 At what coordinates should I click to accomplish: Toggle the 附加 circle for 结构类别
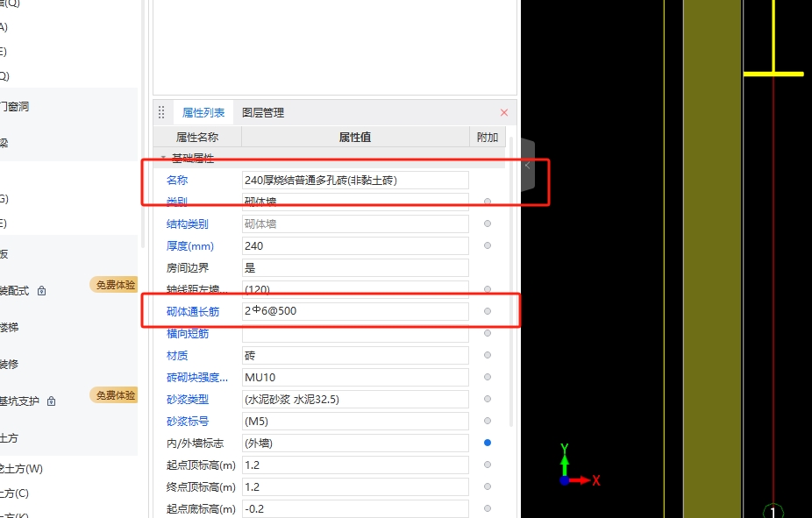coord(488,224)
